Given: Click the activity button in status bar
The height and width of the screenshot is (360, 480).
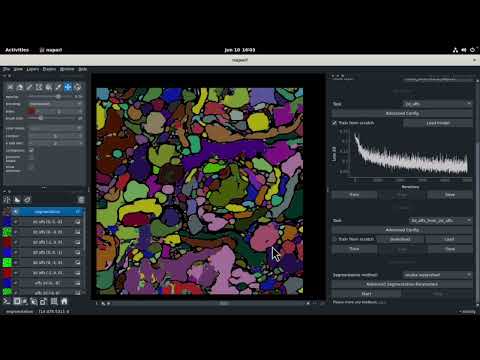Looking at the screenshot, I should pyautogui.click(x=467, y=312).
